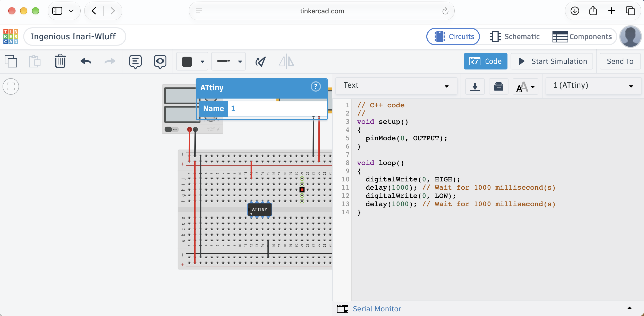Expand the Safari sidebar dropdown chevron
644x316 pixels.
pos(71,11)
